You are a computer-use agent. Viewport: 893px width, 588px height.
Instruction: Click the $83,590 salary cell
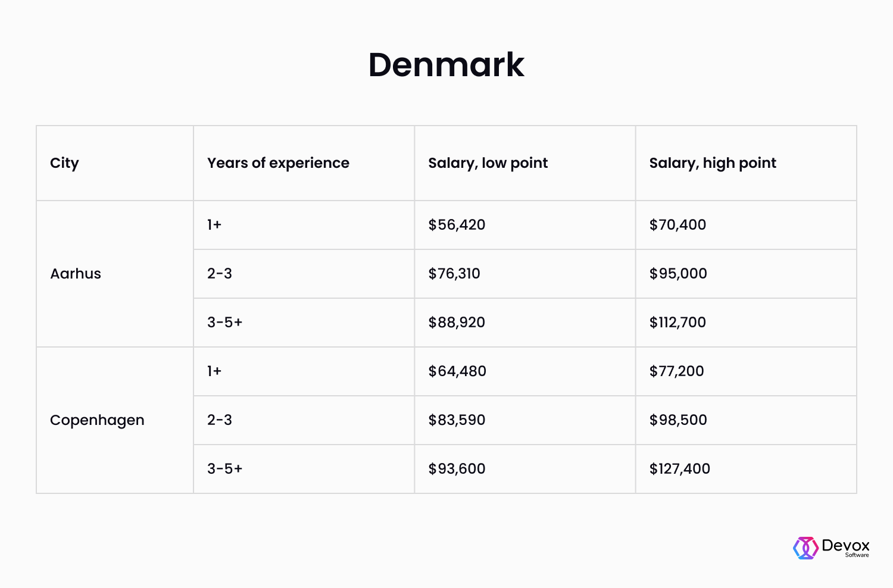pyautogui.click(x=457, y=420)
